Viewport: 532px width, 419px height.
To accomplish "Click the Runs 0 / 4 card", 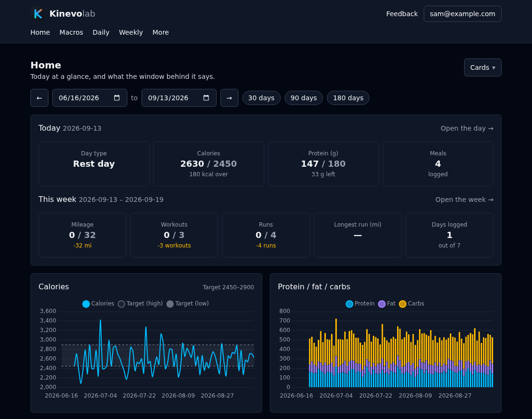I will click(x=266, y=235).
